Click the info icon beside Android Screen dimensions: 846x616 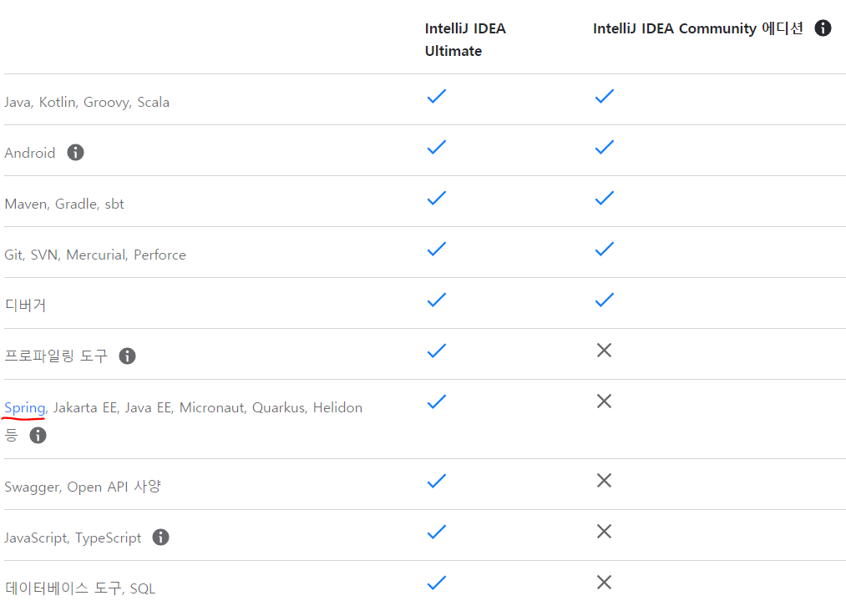point(75,153)
